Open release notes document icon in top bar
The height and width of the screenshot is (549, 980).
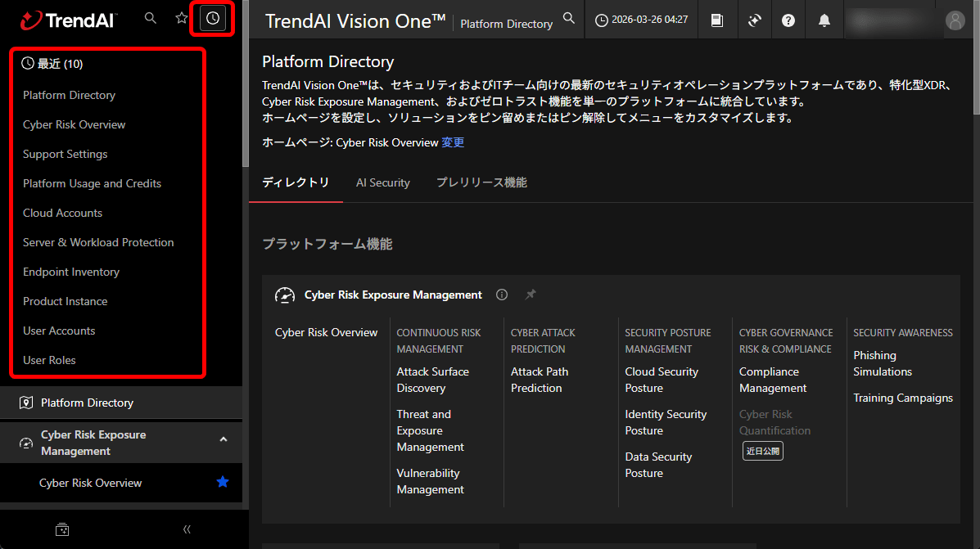click(x=718, y=20)
